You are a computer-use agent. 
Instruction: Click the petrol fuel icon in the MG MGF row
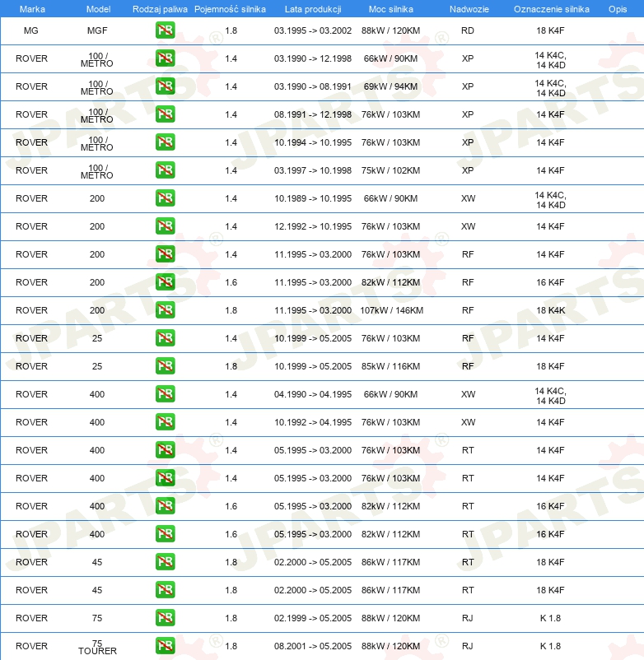[165, 30]
